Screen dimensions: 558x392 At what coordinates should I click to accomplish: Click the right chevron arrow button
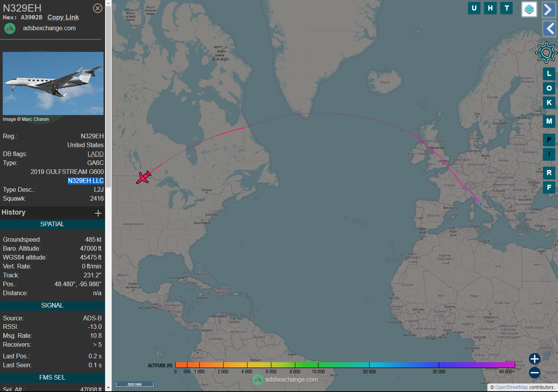pyautogui.click(x=549, y=9)
